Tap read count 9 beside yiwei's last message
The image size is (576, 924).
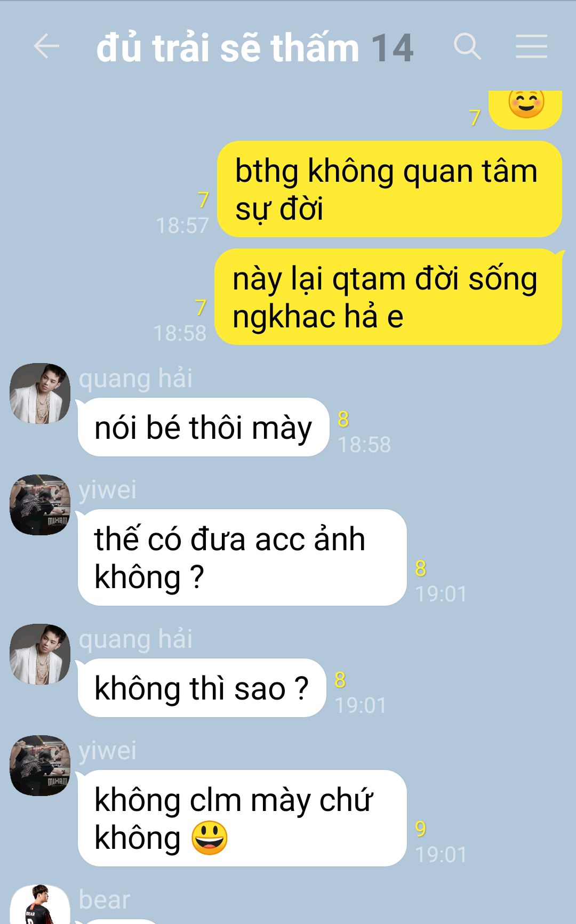420,829
